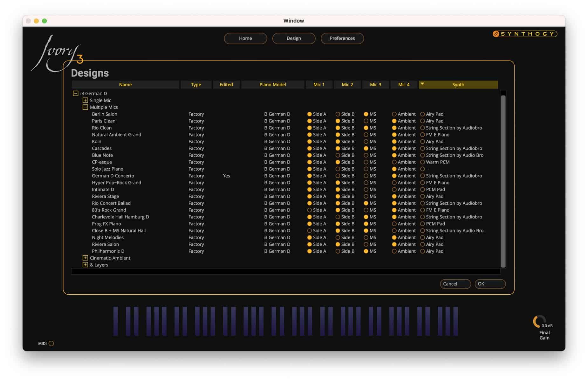Click the Cancel button
The image size is (588, 381).
(x=455, y=284)
